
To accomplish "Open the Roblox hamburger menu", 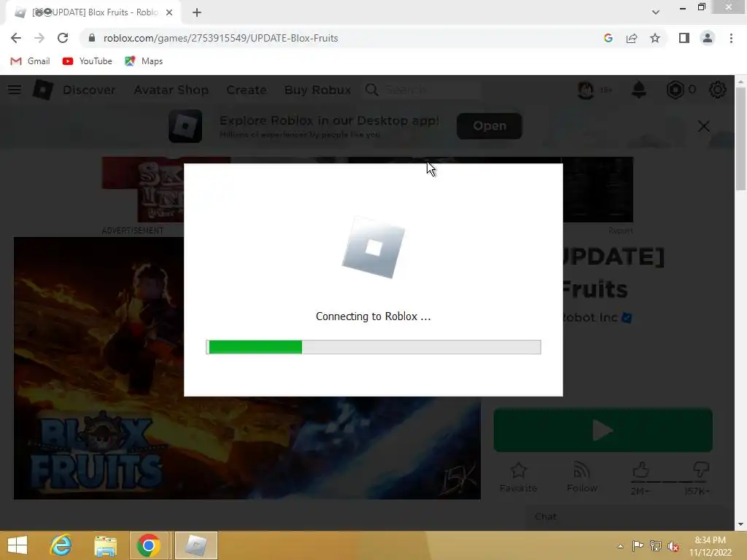I will 15,90.
